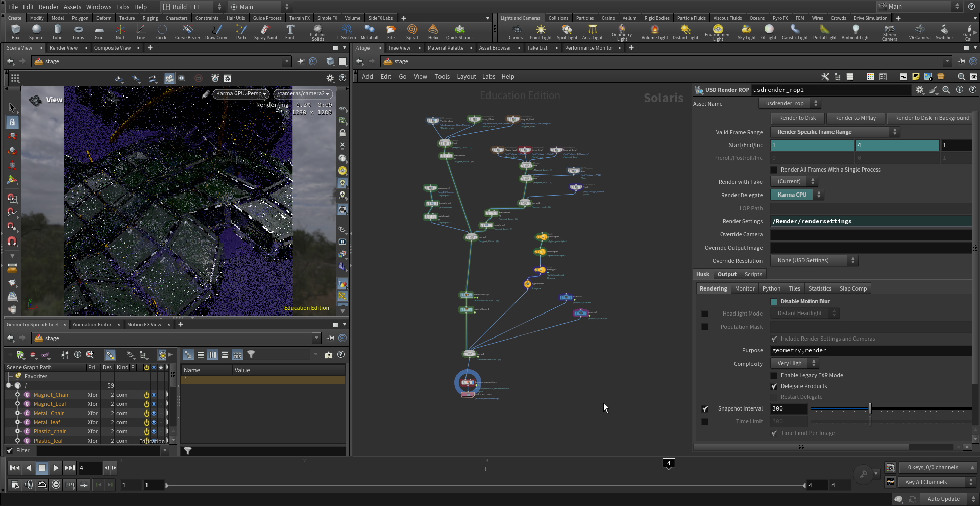Click the Scene Graph Filter input
Screen dimensions: 980x506
[x=99, y=451]
